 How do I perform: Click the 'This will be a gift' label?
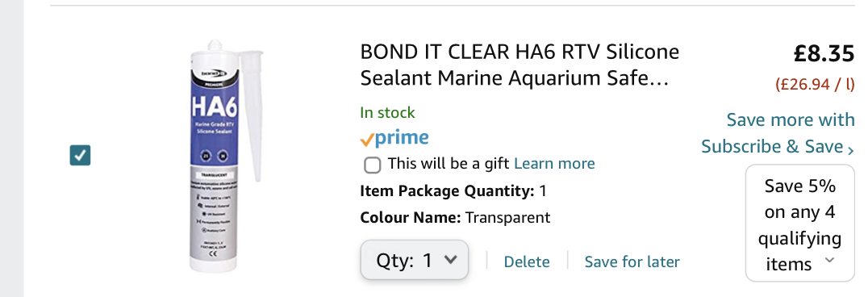pos(449,164)
